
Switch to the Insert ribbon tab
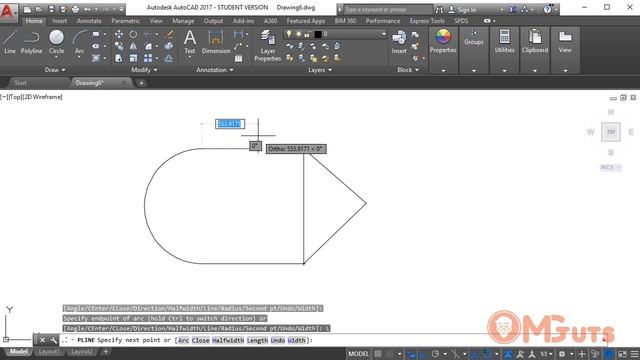pyautogui.click(x=60, y=21)
